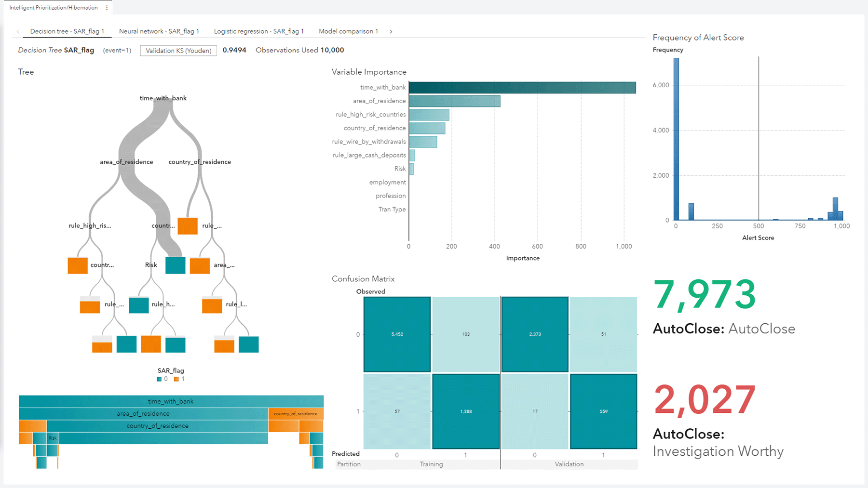868x488 pixels.
Task: Select the country_of_residence importance bar
Action: click(x=427, y=128)
